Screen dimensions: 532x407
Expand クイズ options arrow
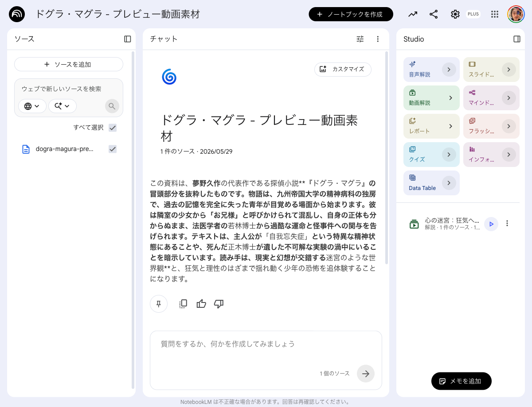[449, 155]
